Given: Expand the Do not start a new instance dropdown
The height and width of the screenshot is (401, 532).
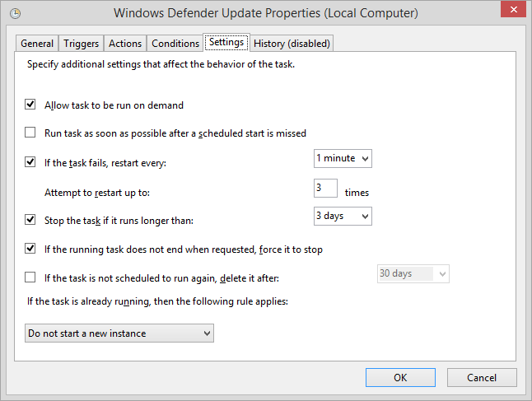Looking at the screenshot, I should coord(119,333).
